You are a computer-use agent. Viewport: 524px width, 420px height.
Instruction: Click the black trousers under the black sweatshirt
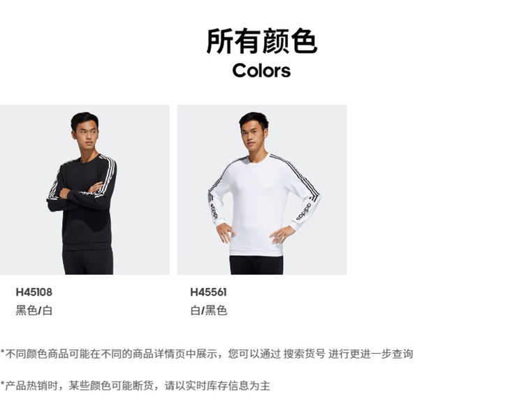coord(88,261)
